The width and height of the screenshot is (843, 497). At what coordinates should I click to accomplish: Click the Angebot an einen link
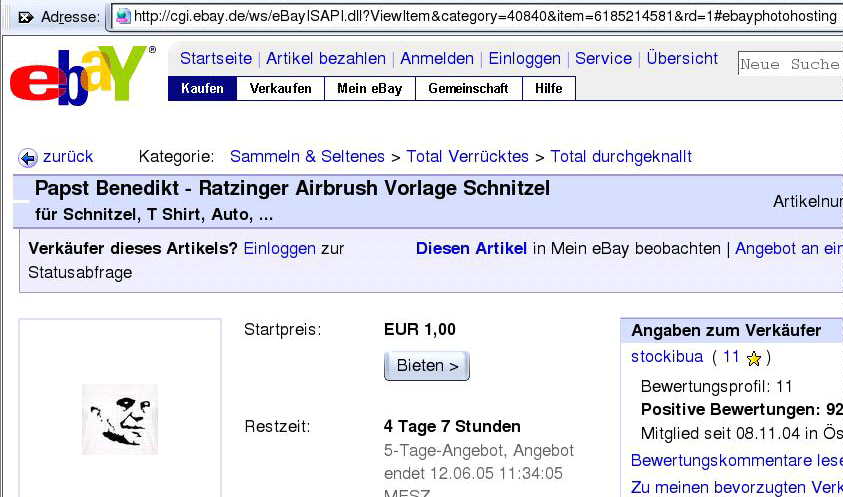pyautogui.click(x=789, y=248)
